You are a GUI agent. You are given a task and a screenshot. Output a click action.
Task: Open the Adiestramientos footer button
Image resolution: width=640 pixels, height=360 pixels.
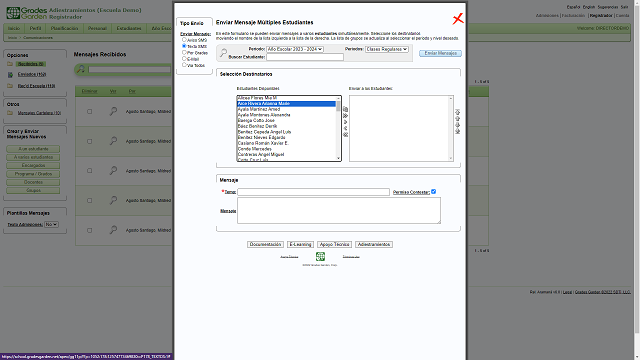click(374, 244)
